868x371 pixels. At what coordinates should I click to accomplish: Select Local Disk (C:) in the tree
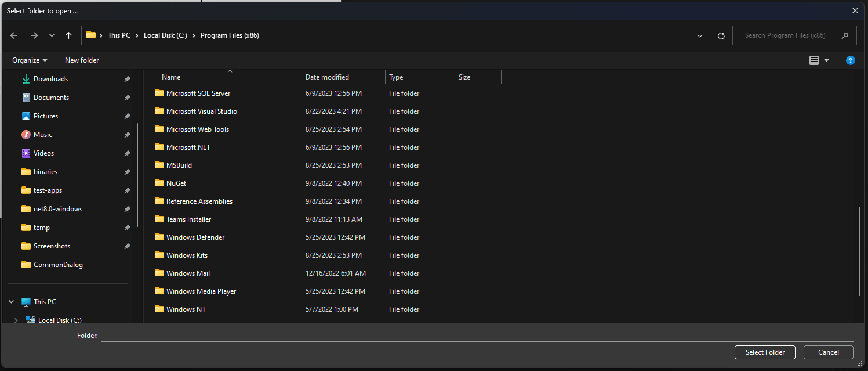tap(60, 320)
